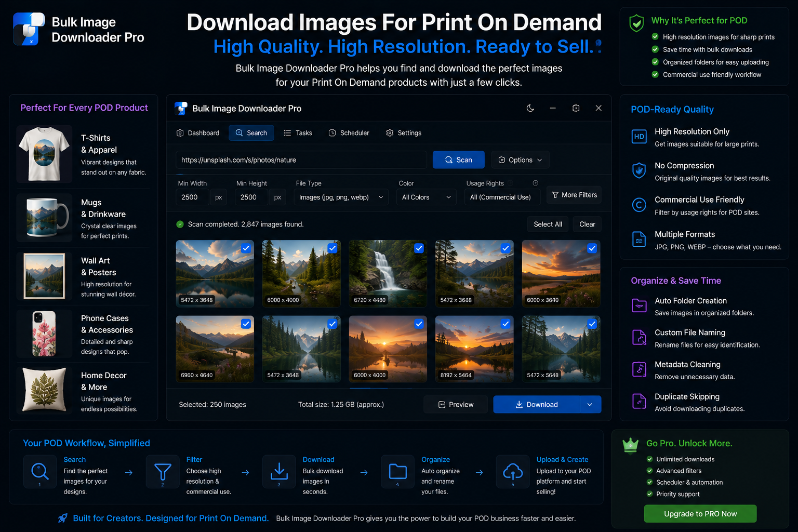Uncheck the 5472 x 3648 first-row lake image
Image resolution: width=798 pixels, height=532 pixels.
[x=246, y=248]
